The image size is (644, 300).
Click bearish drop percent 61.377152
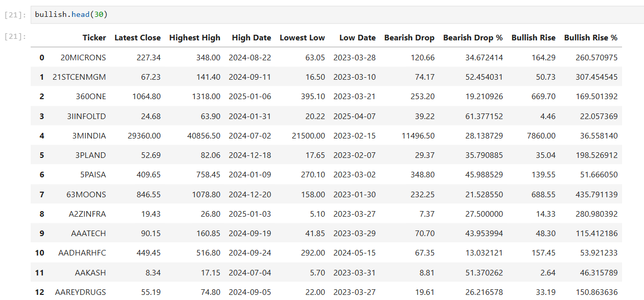point(484,117)
